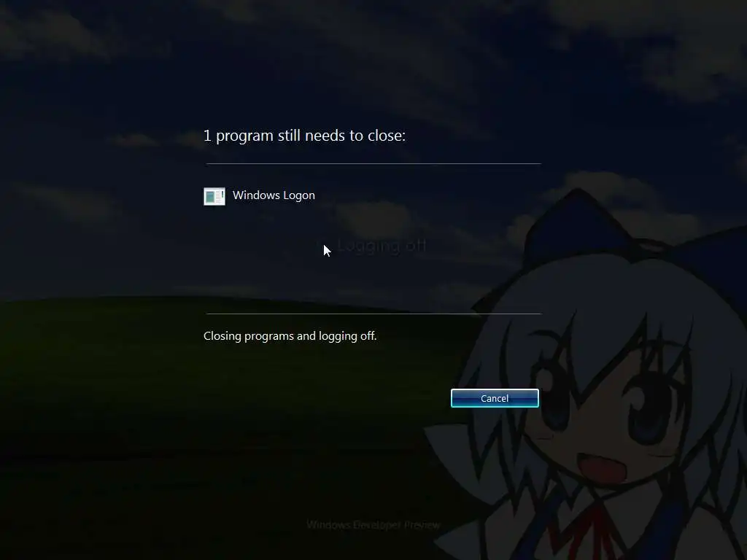Click '1 program still needs to close' heading

point(304,136)
